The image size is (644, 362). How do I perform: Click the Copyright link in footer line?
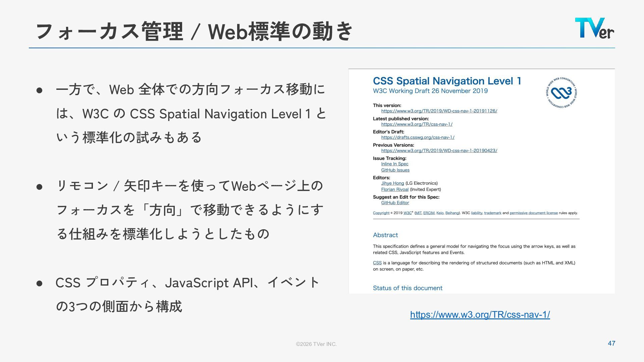(x=381, y=213)
